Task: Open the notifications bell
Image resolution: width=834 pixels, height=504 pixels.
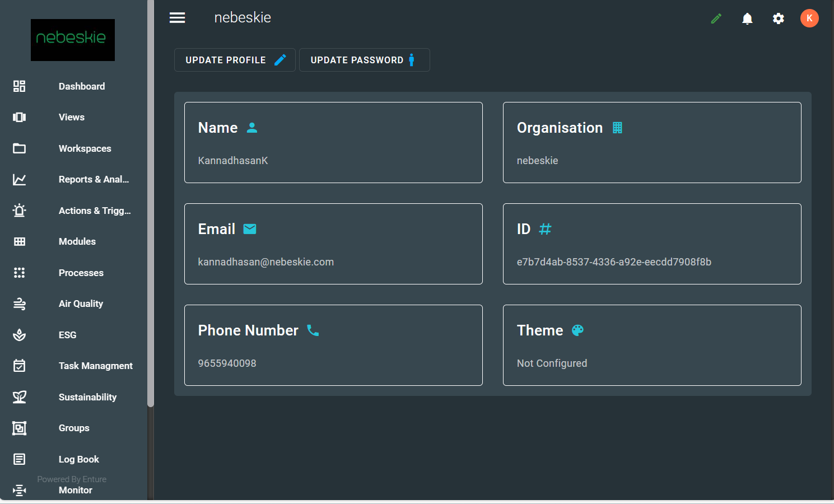Action: click(747, 19)
